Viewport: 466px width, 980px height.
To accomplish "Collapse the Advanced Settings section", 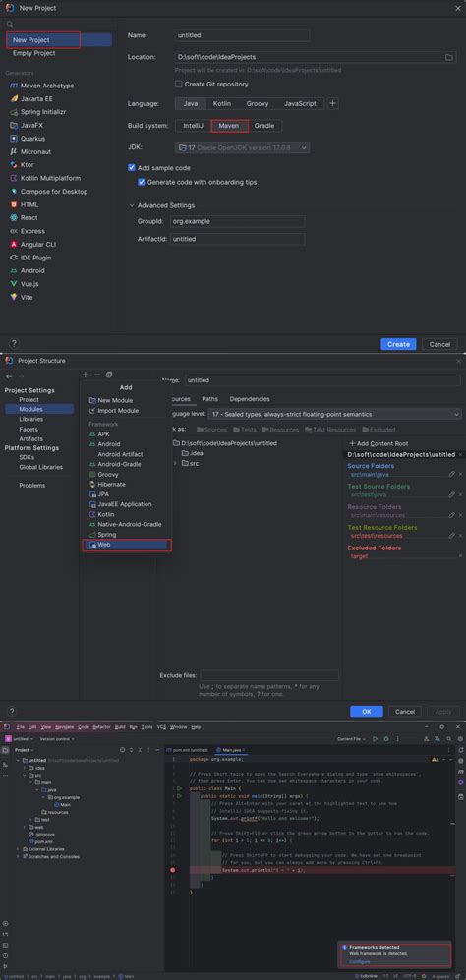I will coord(132,205).
